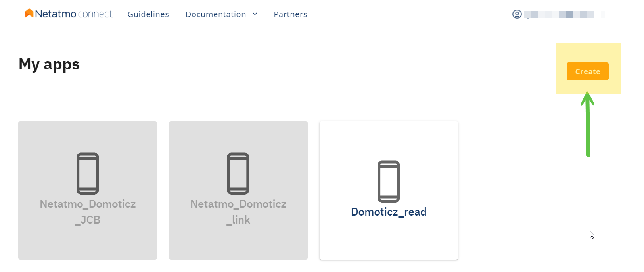
Task: Open the Documentation menu label
Action: 216,14
